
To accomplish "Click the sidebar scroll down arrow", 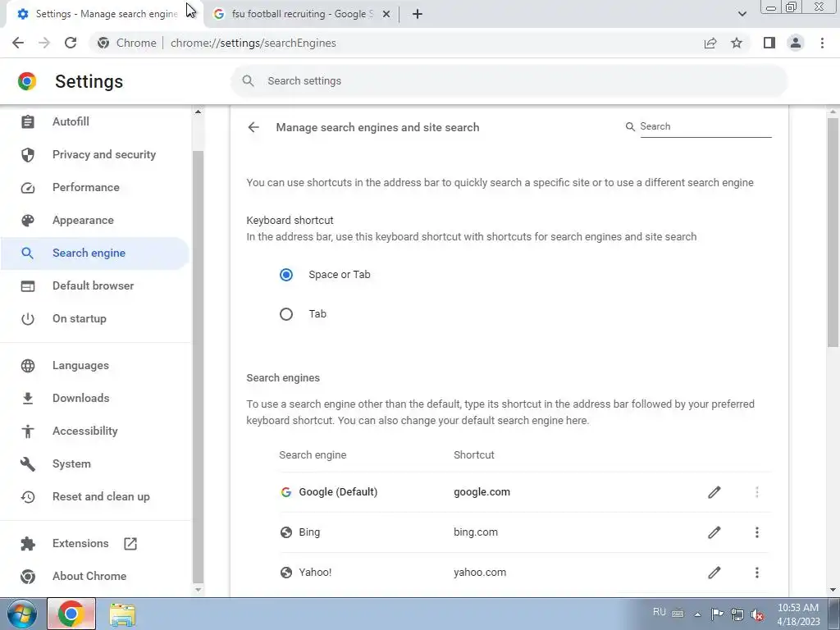I will point(198,590).
